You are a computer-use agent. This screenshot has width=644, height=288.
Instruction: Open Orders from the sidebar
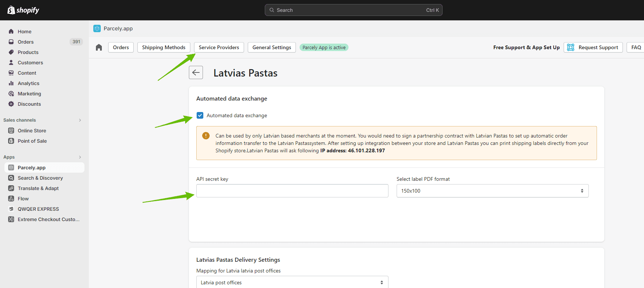[26, 42]
